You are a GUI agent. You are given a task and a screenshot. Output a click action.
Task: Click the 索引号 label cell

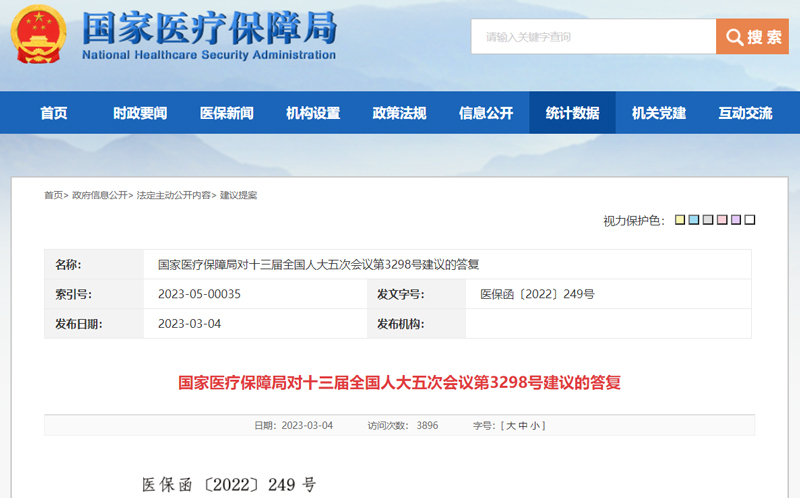pyautogui.click(x=94, y=294)
